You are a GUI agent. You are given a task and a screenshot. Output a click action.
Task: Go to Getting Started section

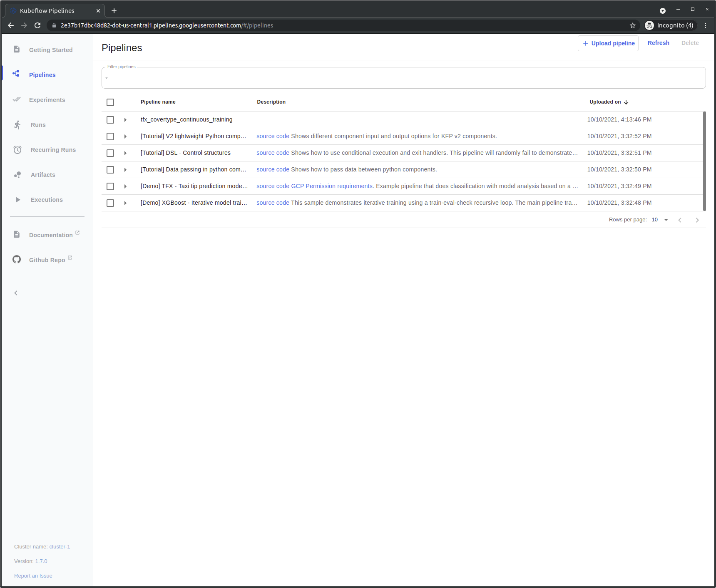(51, 50)
